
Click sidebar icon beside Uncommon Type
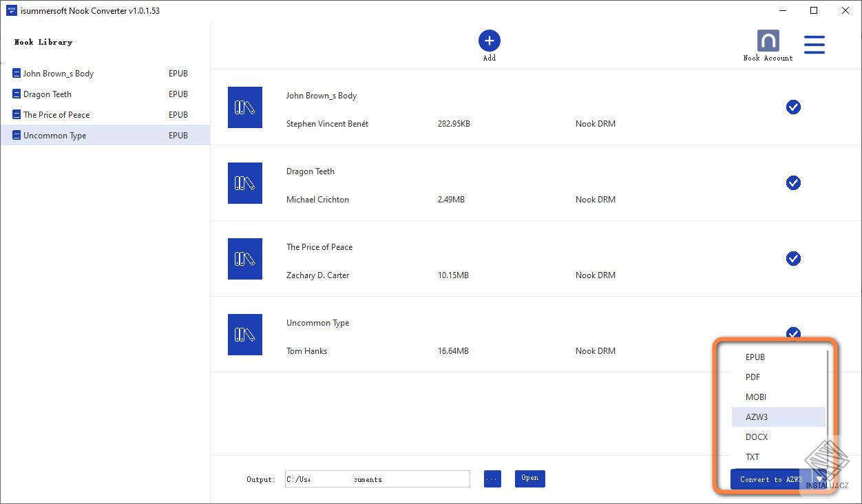click(17, 136)
